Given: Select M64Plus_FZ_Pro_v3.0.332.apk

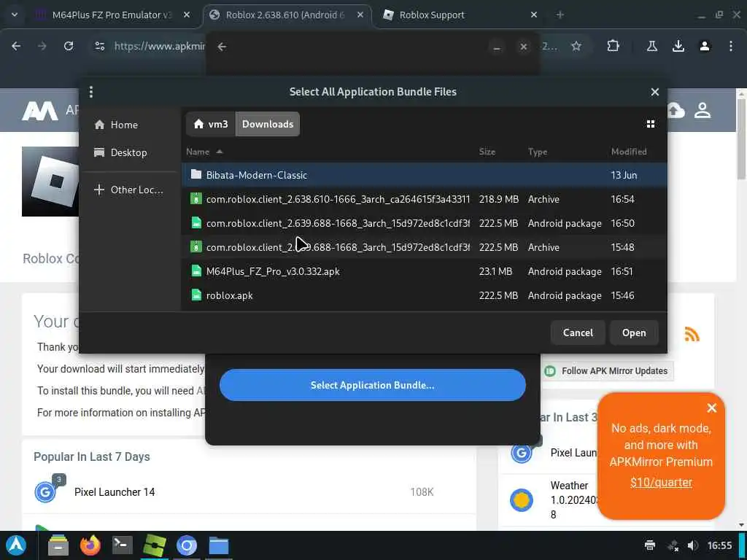Looking at the screenshot, I should (424, 271).
